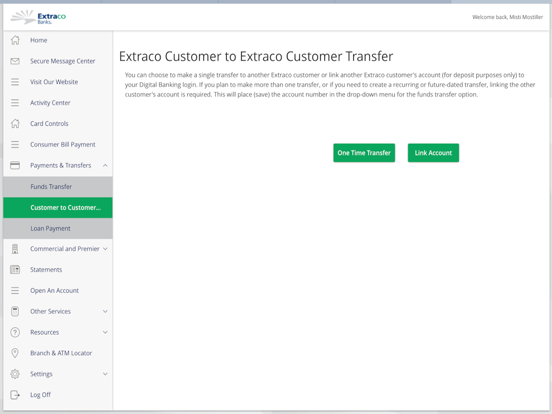Click the Resources question mark icon

tap(15, 332)
